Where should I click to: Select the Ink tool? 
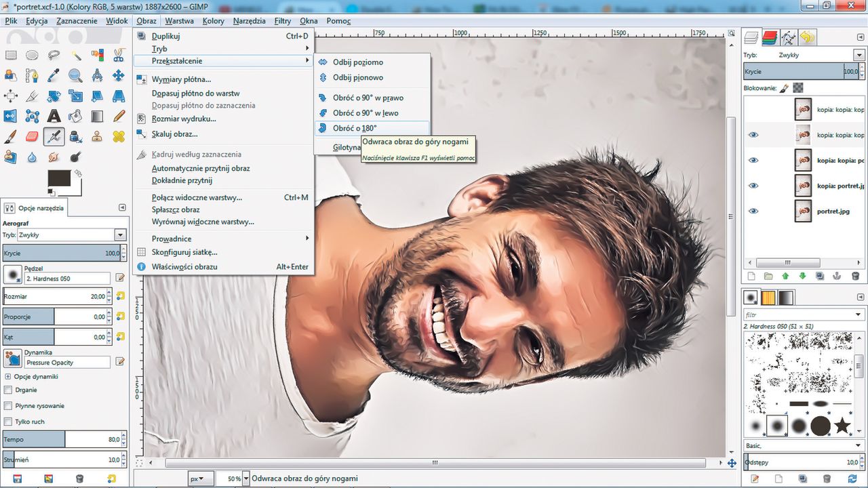coord(75,136)
